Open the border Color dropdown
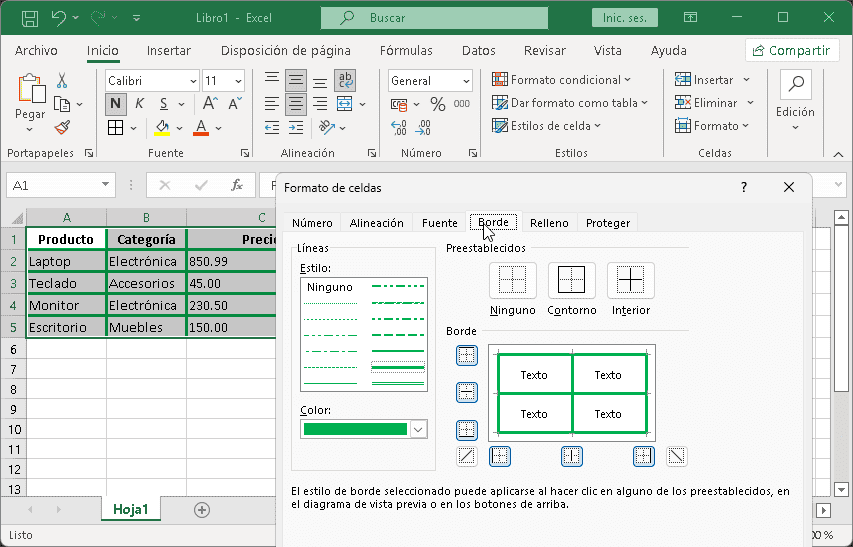The image size is (853, 547). pyautogui.click(x=418, y=429)
